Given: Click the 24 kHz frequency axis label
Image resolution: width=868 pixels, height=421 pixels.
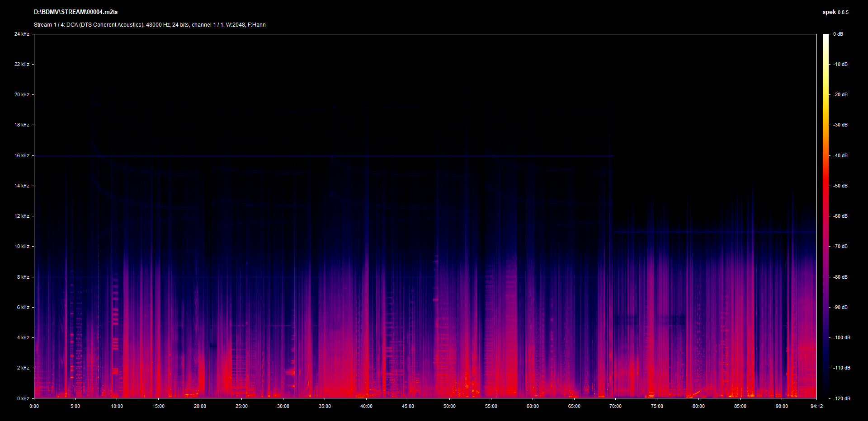Looking at the screenshot, I should pos(22,34).
